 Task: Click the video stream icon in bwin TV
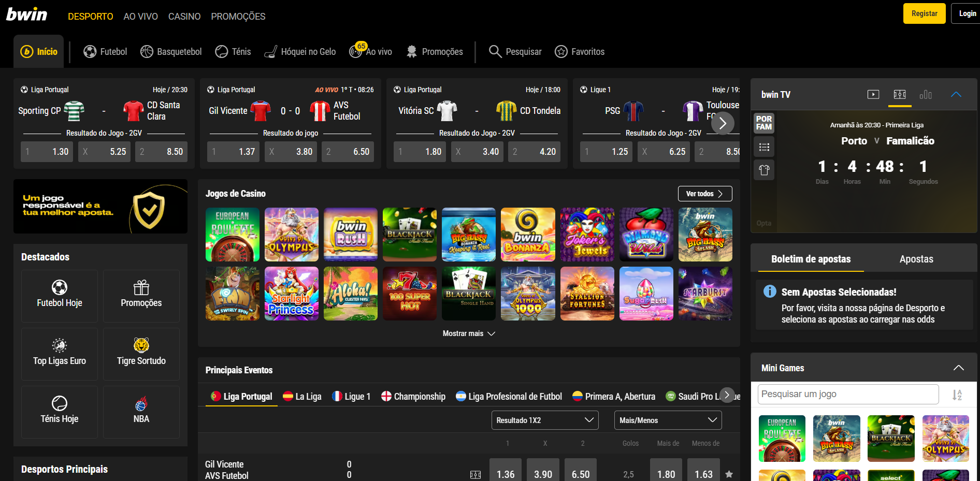pos(873,94)
